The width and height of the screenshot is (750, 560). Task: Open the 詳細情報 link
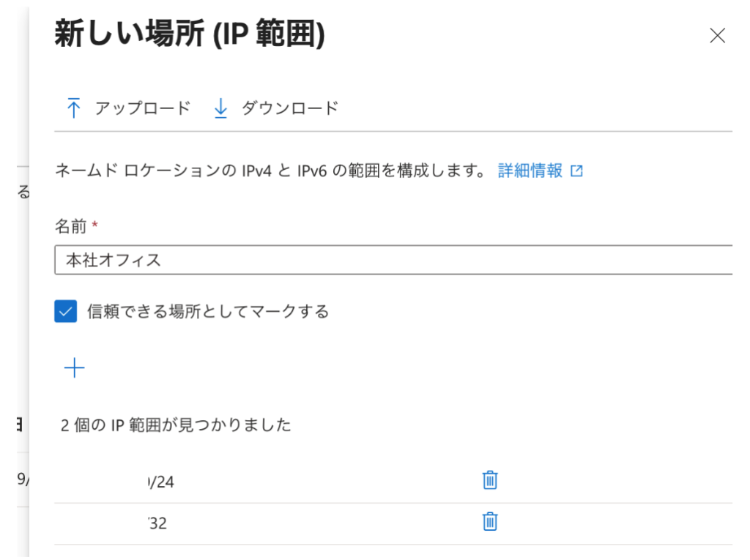pos(530,171)
